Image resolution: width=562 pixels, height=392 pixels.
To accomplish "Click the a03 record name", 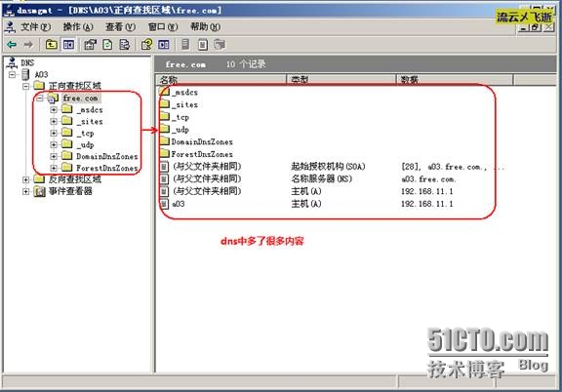I will tap(179, 204).
